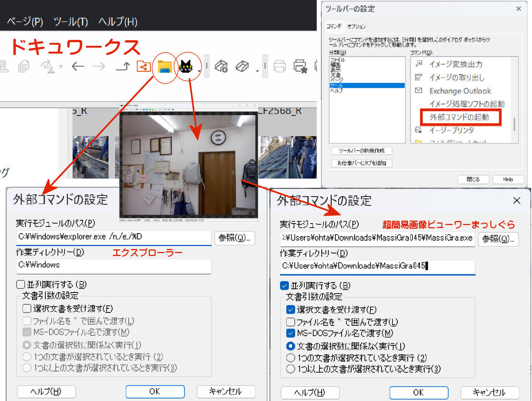Screen dimensions: 532x401
Task: Select 1つ以上の文書が選択されているとき実行 in MassiGra dialog
Action: pos(291,369)
